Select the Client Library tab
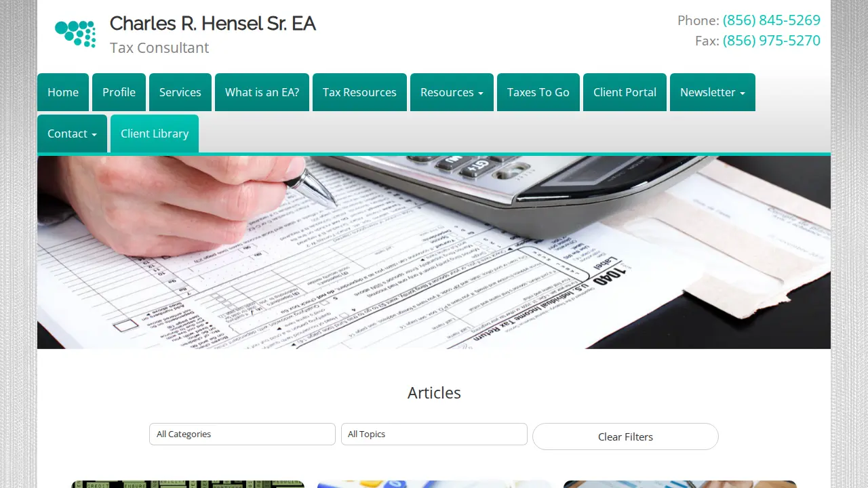 tap(155, 134)
